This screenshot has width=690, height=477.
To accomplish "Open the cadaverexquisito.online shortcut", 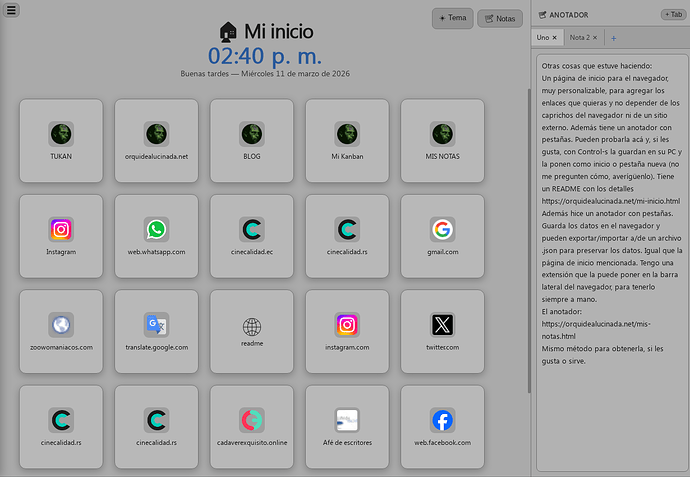I will pos(252,425).
